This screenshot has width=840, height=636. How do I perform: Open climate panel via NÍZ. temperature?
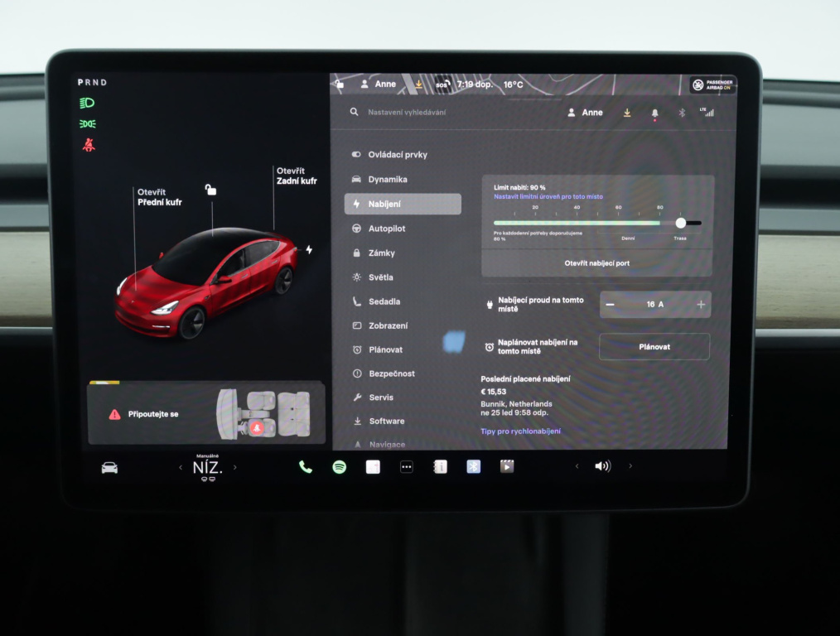207,467
